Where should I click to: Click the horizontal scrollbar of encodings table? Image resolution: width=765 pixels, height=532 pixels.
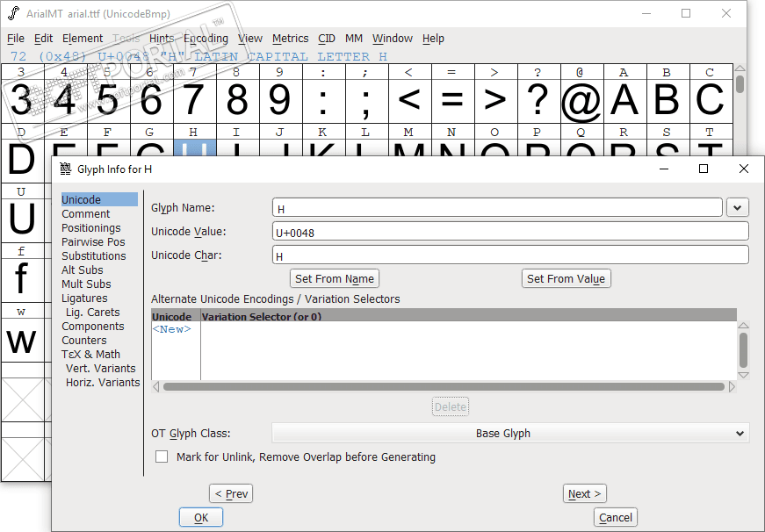tap(444, 386)
